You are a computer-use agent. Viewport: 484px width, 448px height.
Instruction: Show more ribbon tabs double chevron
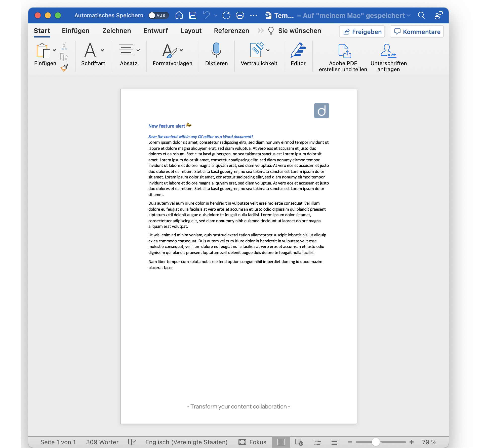pos(261,31)
